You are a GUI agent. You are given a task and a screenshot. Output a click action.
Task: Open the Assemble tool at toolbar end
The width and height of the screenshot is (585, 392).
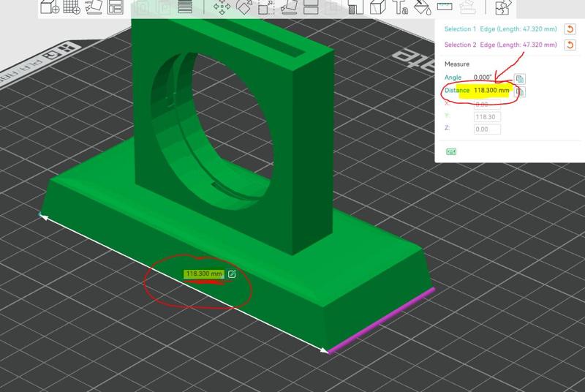pyautogui.click(x=502, y=8)
